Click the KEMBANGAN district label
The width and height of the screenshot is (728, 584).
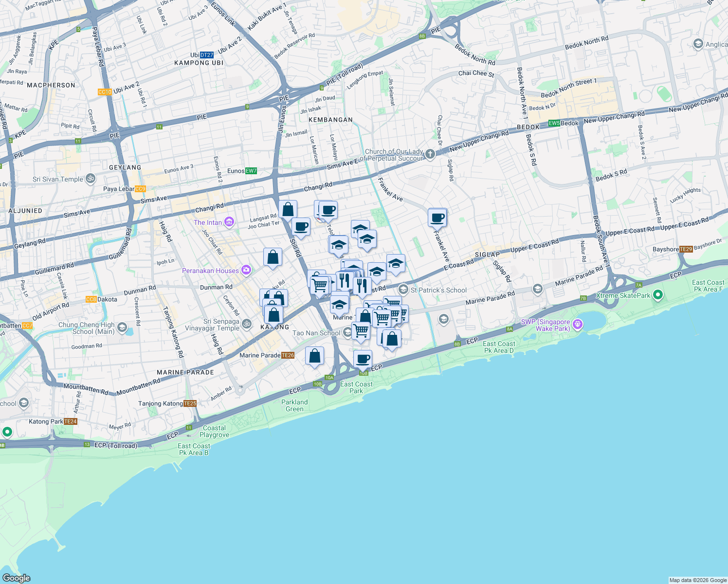click(x=330, y=120)
